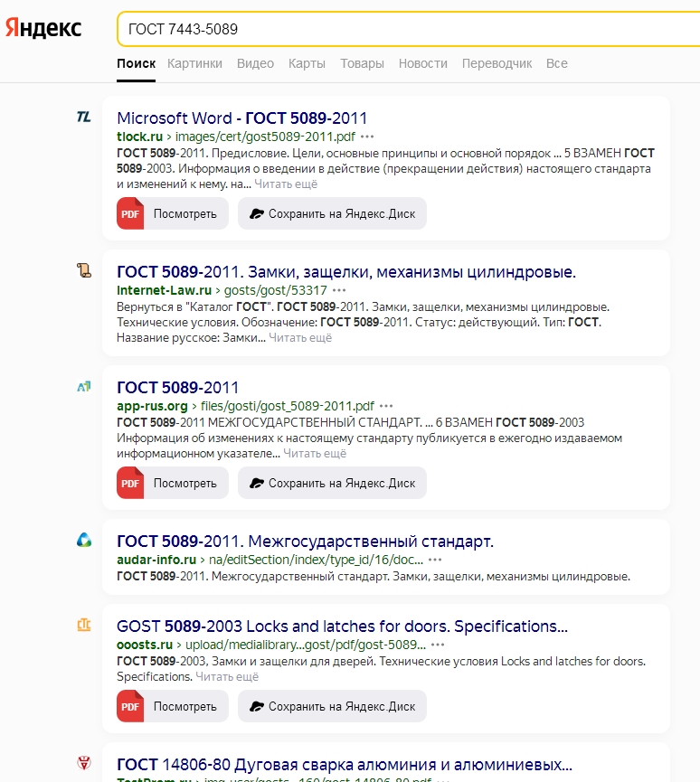This screenshot has height=782, width=700.
Task: Open the app-rus.org result titled ГОСТ 5089-2011
Action: [177, 388]
